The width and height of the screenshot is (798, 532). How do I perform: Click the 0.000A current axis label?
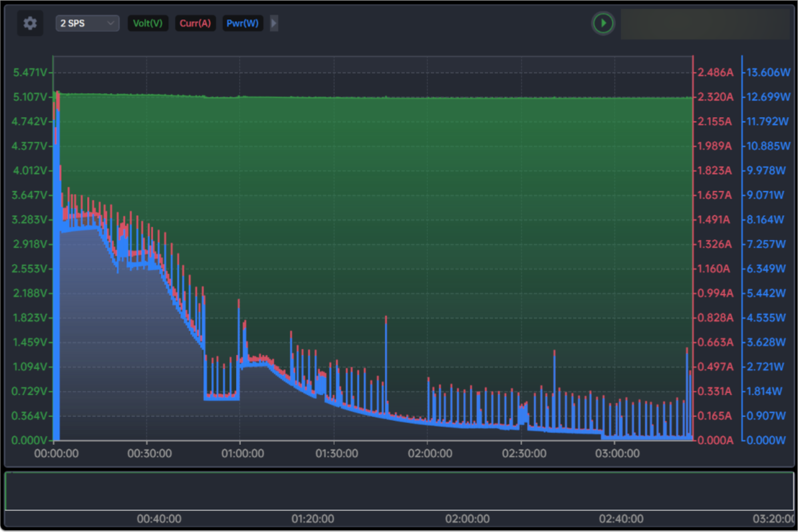[716, 440]
